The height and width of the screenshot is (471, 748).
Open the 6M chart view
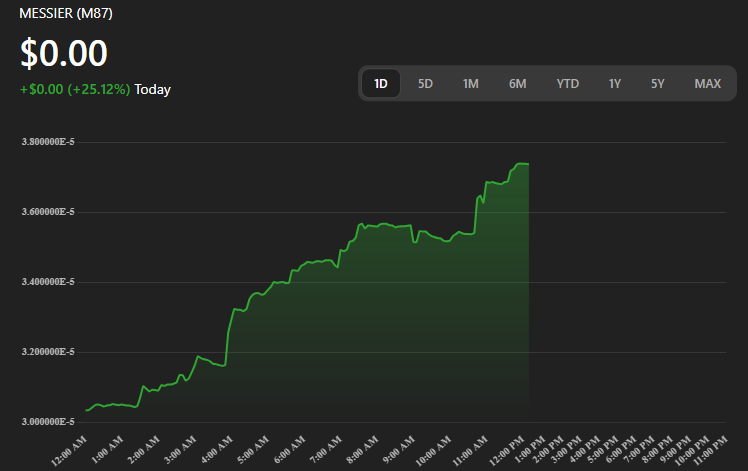517,84
